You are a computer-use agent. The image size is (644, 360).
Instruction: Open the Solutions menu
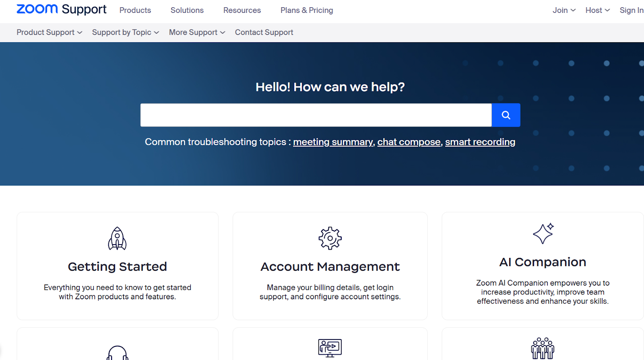point(187,10)
